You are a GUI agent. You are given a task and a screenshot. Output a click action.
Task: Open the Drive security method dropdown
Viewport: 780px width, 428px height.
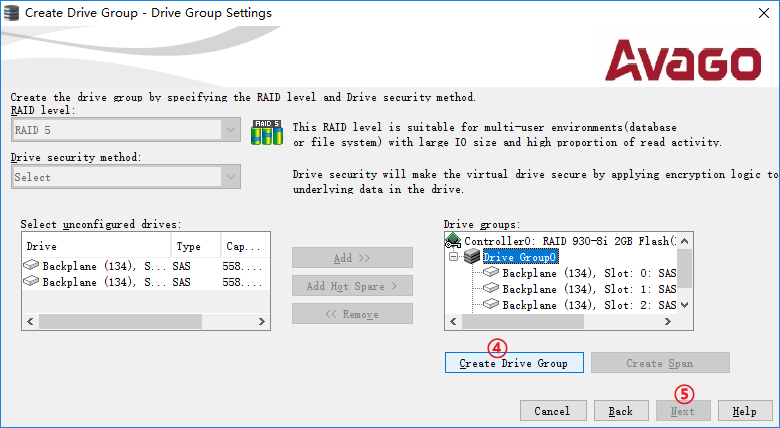(231, 177)
